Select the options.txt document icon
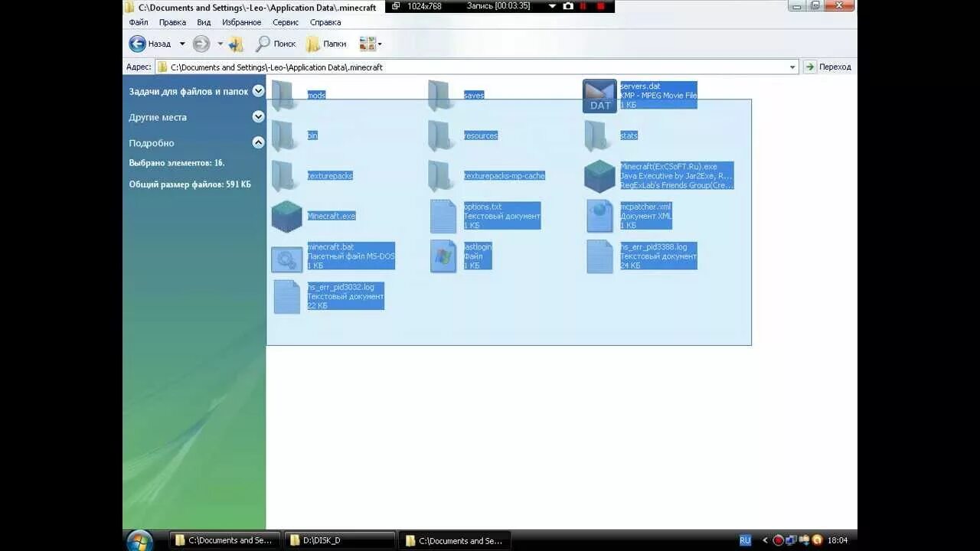 coord(443,217)
